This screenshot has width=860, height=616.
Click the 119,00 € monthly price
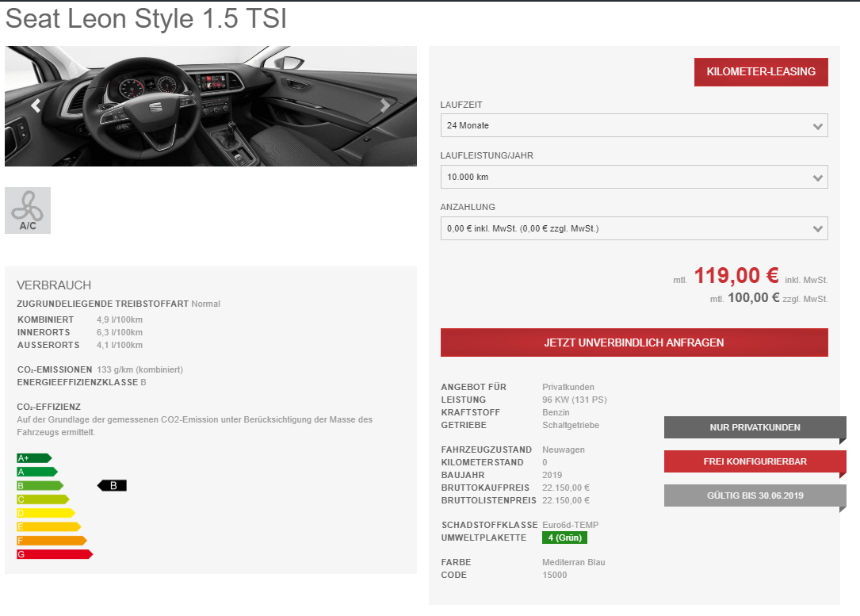(736, 275)
